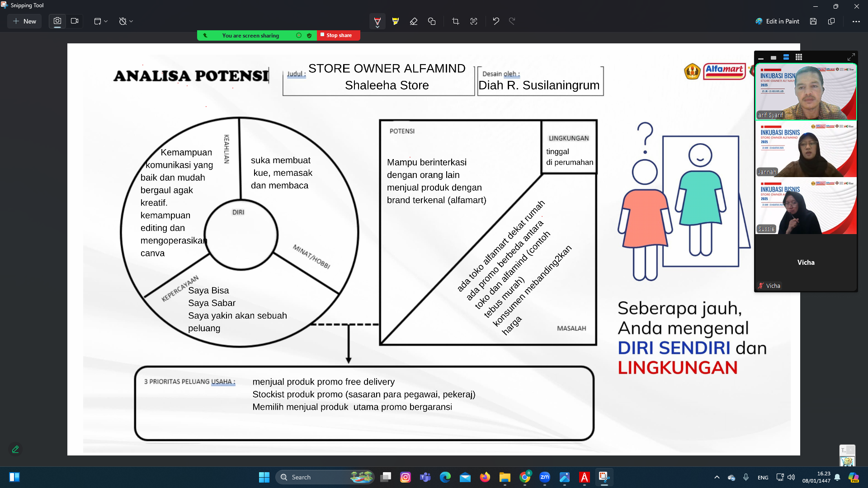Expand the snipping mode dropdown
Image resolution: width=868 pixels, height=488 pixels.
coord(101,21)
